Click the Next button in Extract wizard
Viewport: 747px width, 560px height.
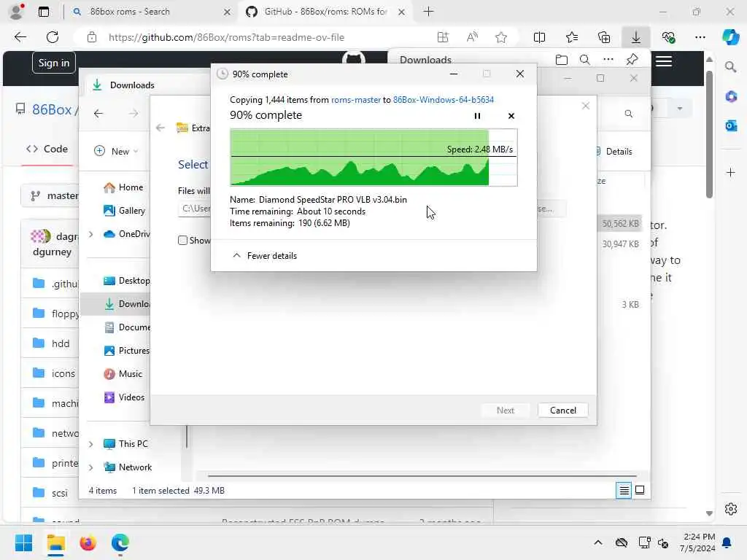point(505,411)
